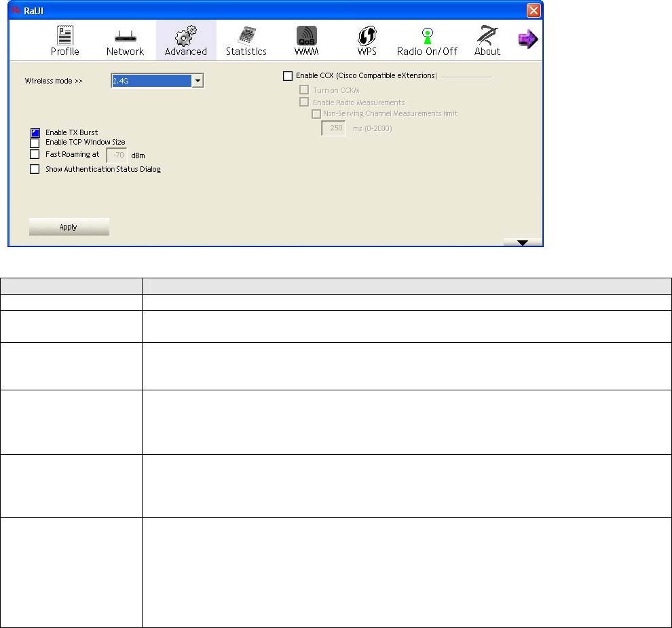Toggle the Radio On/Off icon

click(x=427, y=35)
